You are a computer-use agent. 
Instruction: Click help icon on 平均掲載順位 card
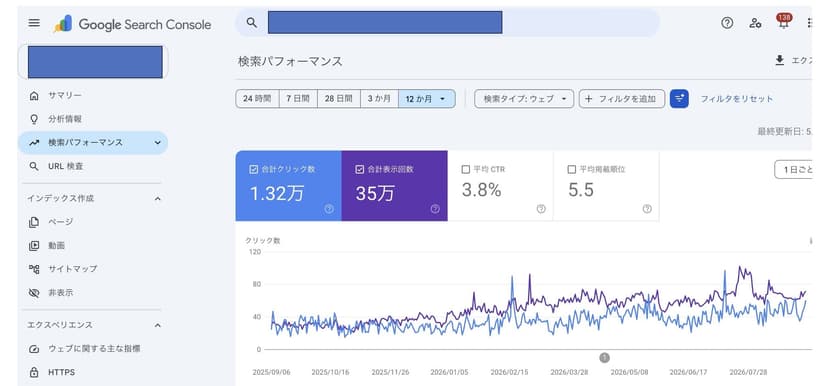tap(647, 209)
